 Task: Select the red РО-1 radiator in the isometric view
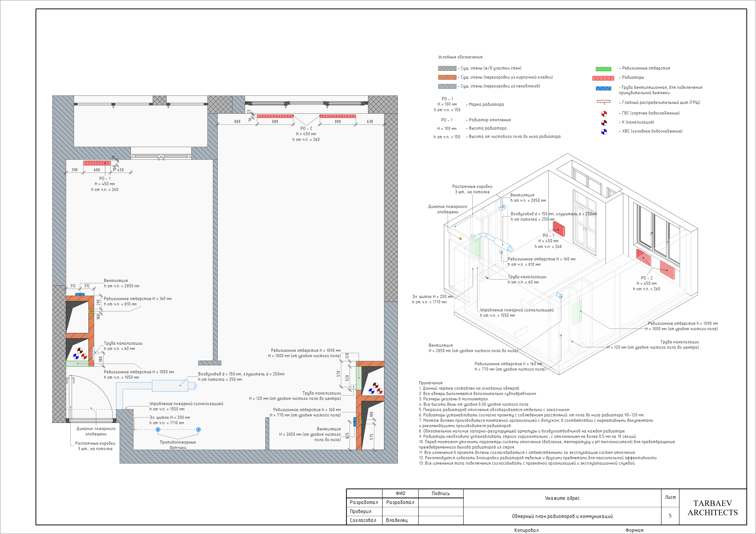pos(559,229)
